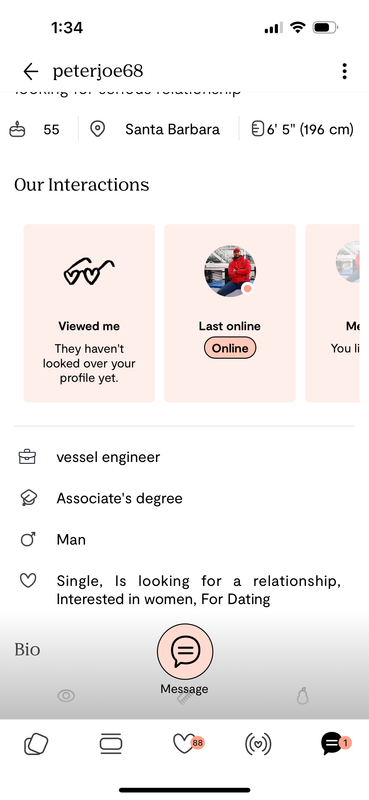The width and height of the screenshot is (369, 800).
Task: Open the Viewed me interaction card
Action: pyautogui.click(x=89, y=313)
